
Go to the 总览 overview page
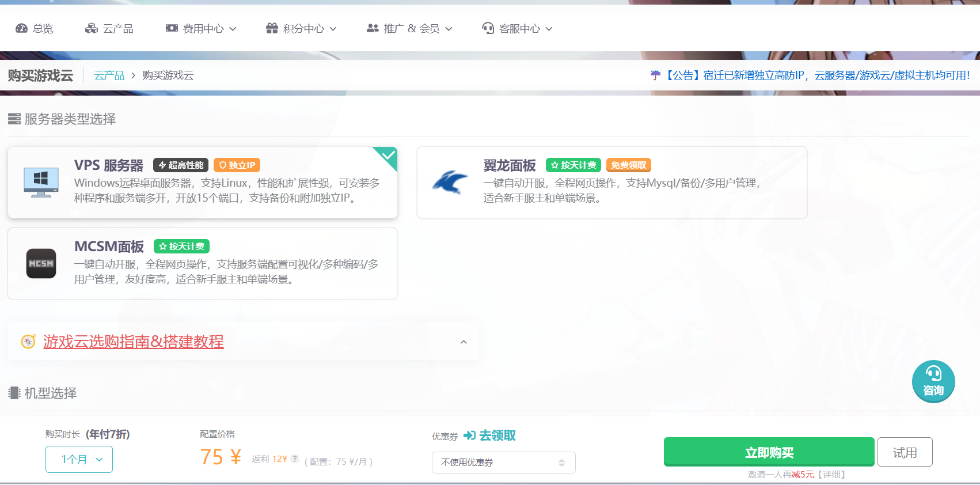(35, 29)
